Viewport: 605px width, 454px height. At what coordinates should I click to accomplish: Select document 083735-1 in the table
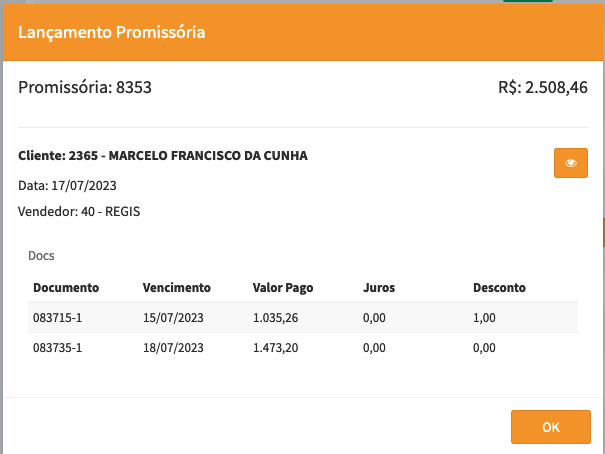click(x=59, y=348)
